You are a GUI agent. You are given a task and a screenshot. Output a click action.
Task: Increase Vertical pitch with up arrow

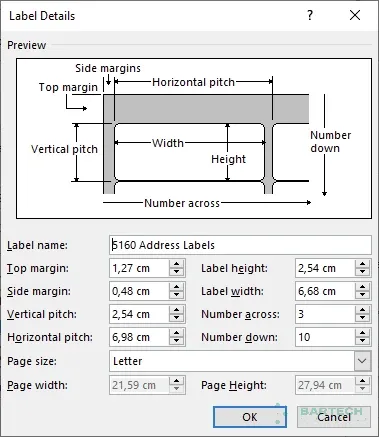tap(176, 310)
